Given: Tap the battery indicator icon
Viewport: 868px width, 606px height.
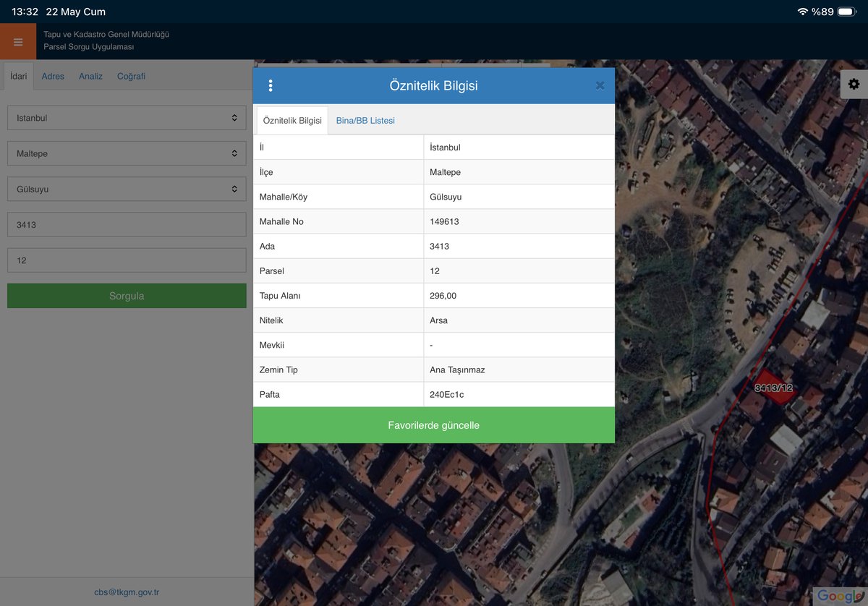Looking at the screenshot, I should 848,12.
